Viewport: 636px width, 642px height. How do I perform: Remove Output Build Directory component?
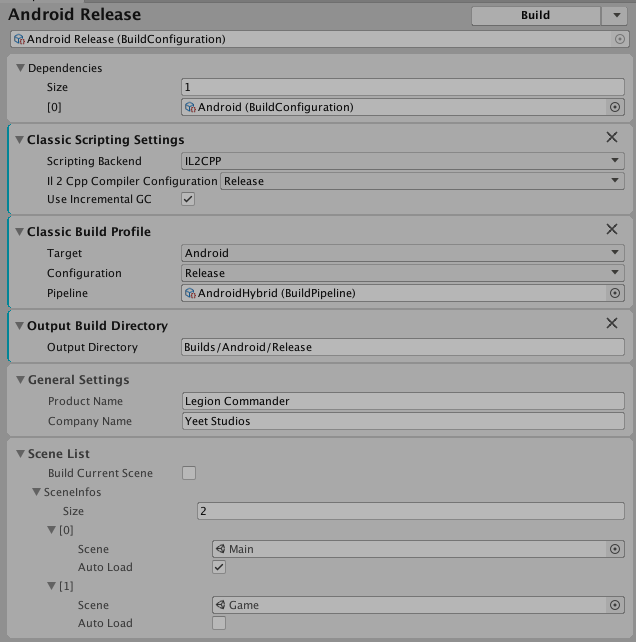612,323
